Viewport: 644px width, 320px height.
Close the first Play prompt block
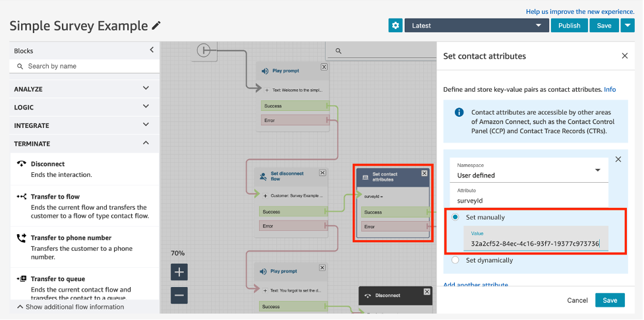324,67
